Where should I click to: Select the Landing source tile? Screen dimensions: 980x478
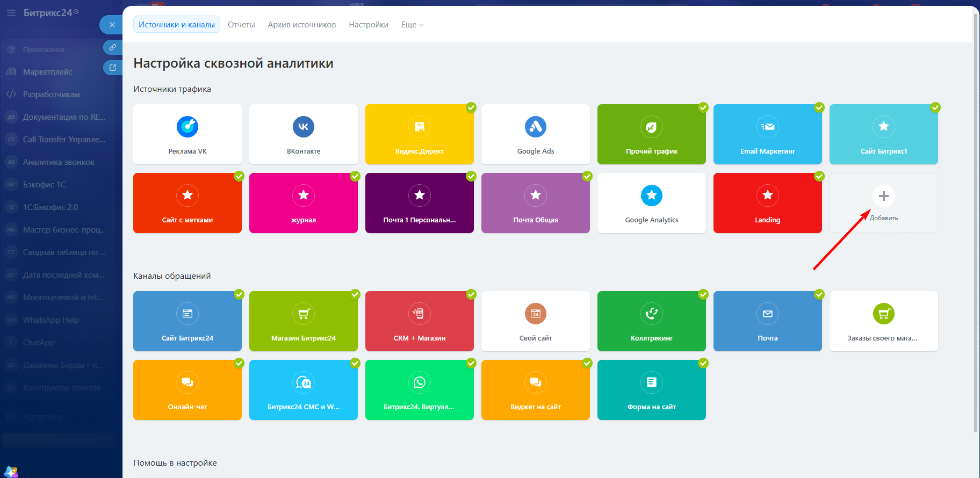768,203
